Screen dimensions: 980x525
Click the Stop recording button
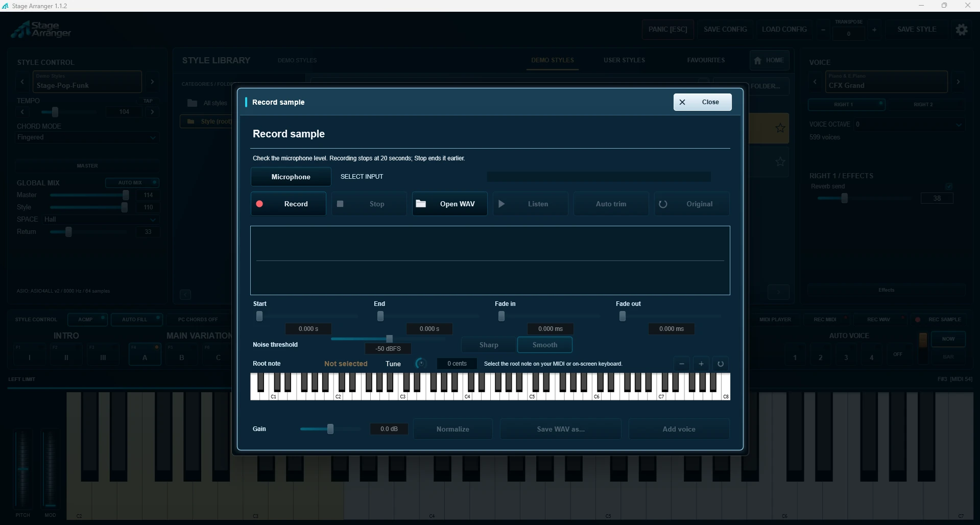[369, 204]
